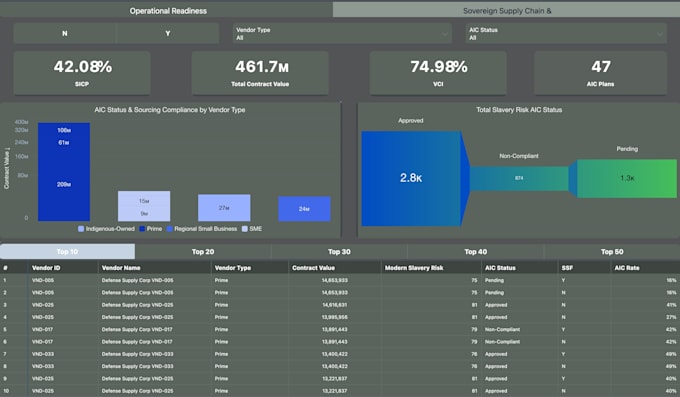
Task: Show the Top 20 vendors
Action: click(x=203, y=252)
